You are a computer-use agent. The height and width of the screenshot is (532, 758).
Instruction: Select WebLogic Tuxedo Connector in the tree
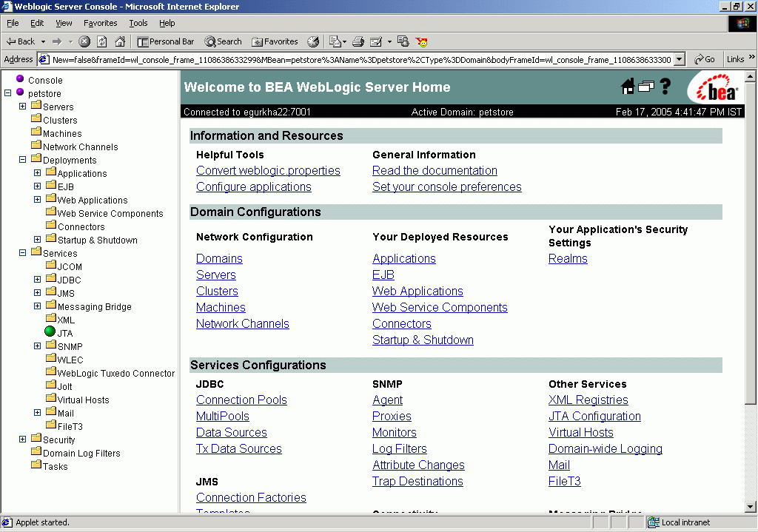point(116,374)
